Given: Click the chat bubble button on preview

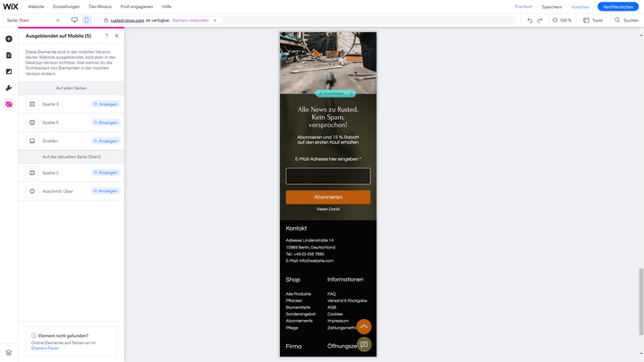Looking at the screenshot, I should click(x=364, y=344).
